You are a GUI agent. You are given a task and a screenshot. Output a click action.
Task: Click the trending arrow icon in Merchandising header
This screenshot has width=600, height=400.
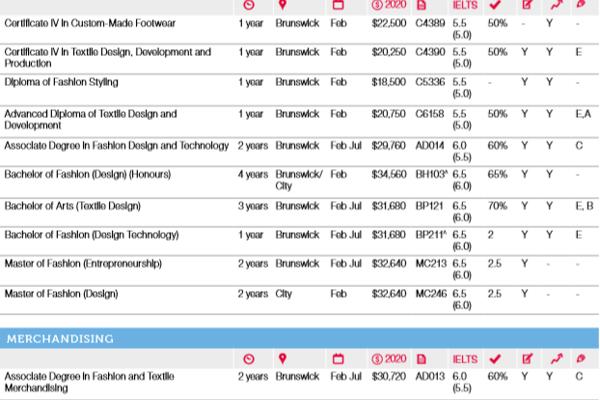click(x=554, y=359)
